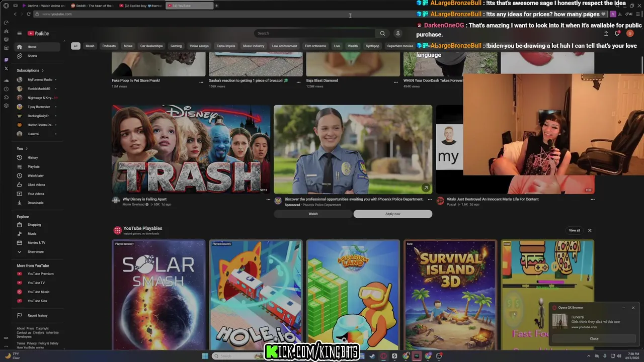Select the Gaming filter chip
644x362 pixels.
tap(176, 46)
